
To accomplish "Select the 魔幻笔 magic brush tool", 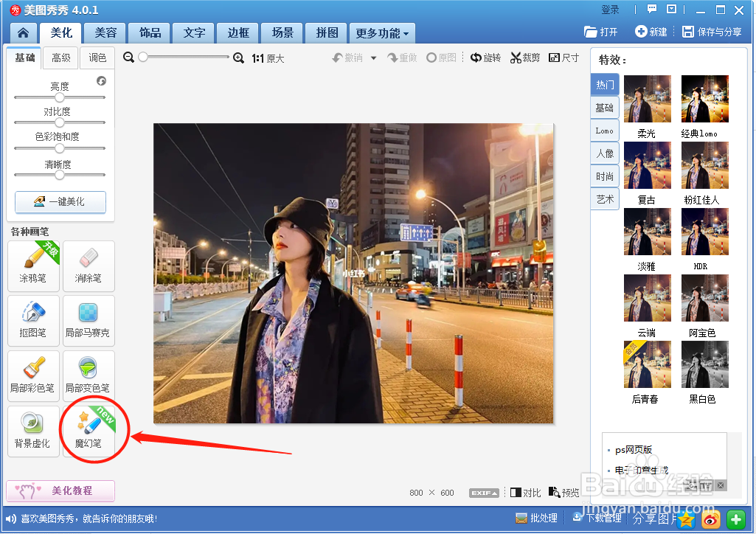I will [x=89, y=431].
